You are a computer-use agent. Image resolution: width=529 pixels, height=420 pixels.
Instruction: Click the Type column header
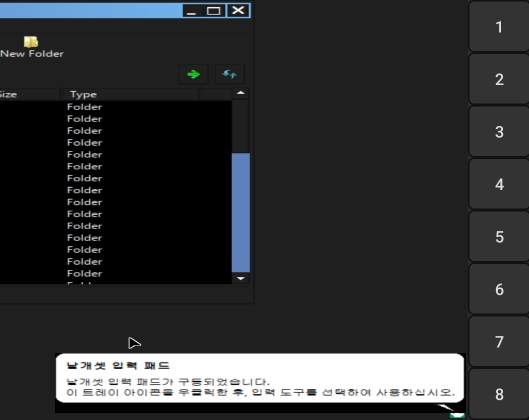tap(130, 94)
